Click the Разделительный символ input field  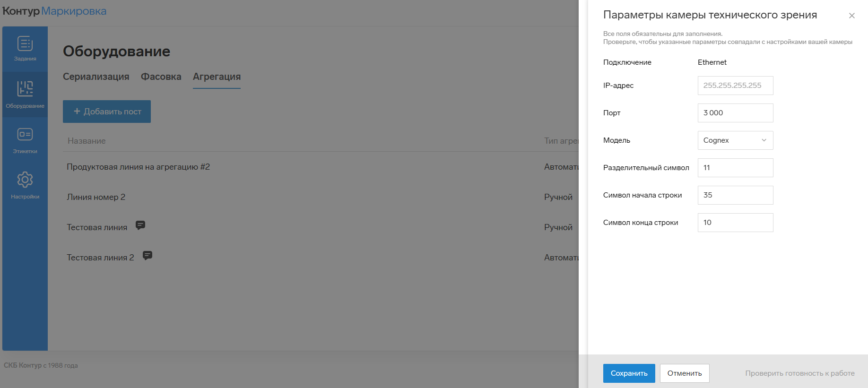pyautogui.click(x=735, y=168)
